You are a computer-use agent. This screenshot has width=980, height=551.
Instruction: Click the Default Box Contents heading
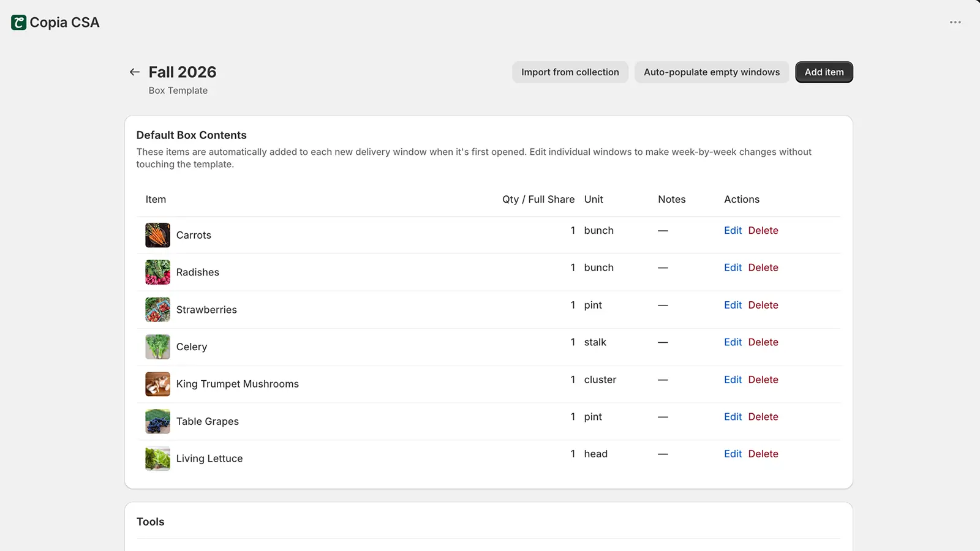point(192,135)
